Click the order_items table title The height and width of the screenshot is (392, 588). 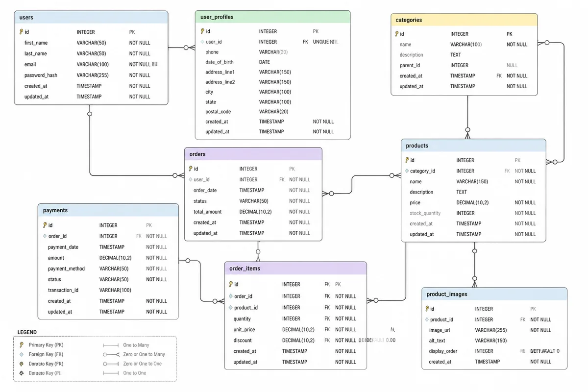coord(245,269)
